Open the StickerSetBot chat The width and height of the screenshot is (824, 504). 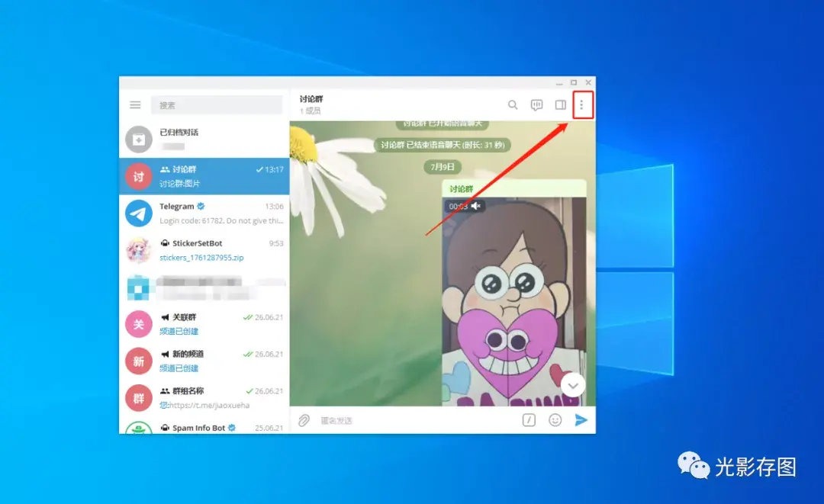click(x=204, y=250)
